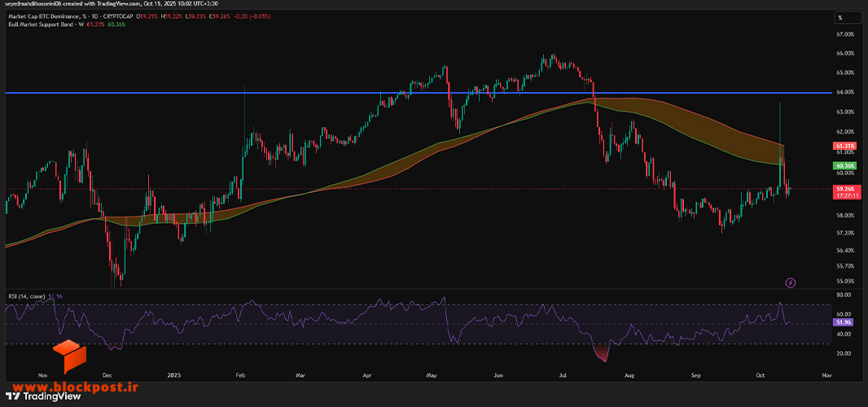This screenshot has width=868, height=407.
Task: Click the 51.96 value in RSI legend
Action: pyautogui.click(x=55, y=297)
